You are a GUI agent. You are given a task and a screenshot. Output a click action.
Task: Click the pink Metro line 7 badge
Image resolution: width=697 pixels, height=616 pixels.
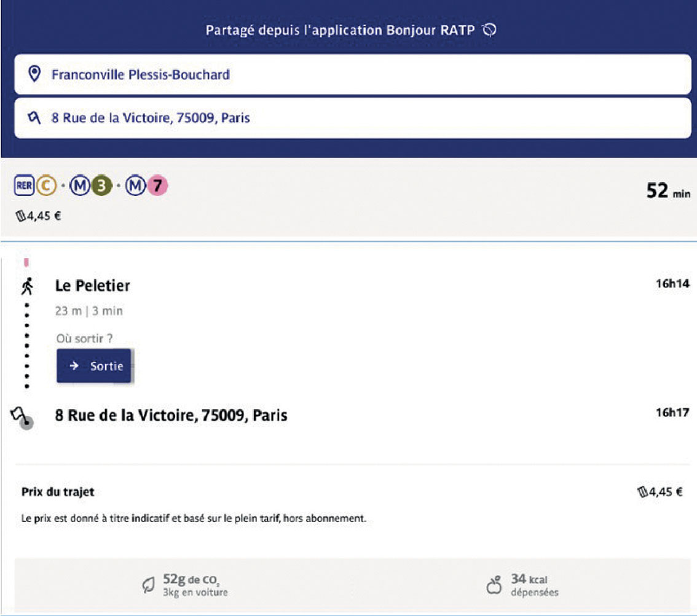tap(157, 185)
